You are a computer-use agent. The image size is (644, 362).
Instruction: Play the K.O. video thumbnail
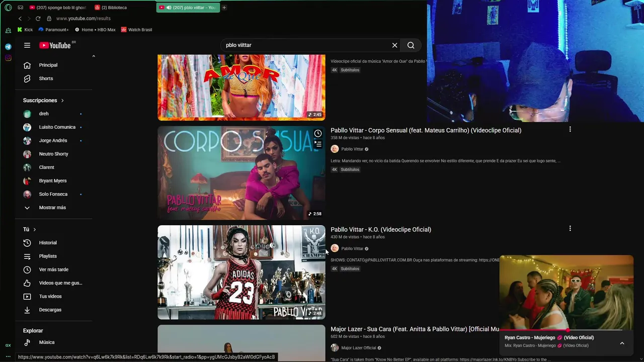[x=242, y=273]
